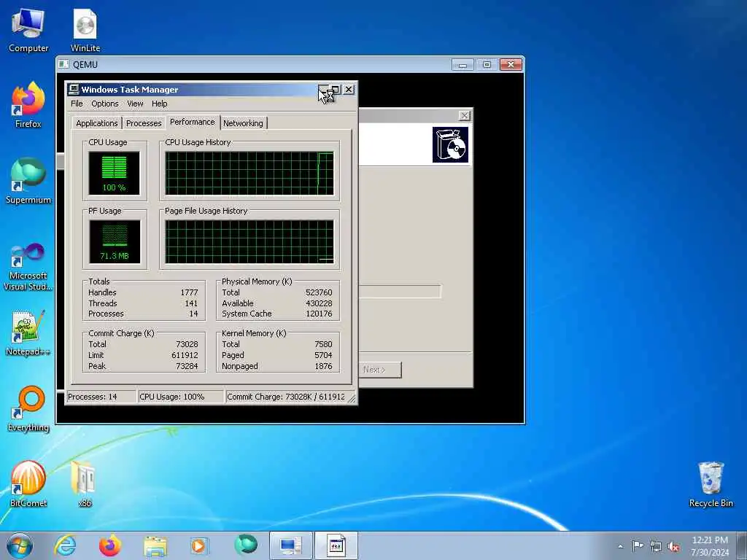Screen dimensions: 747x560
Task: Select the Performance tab
Action: (193, 122)
